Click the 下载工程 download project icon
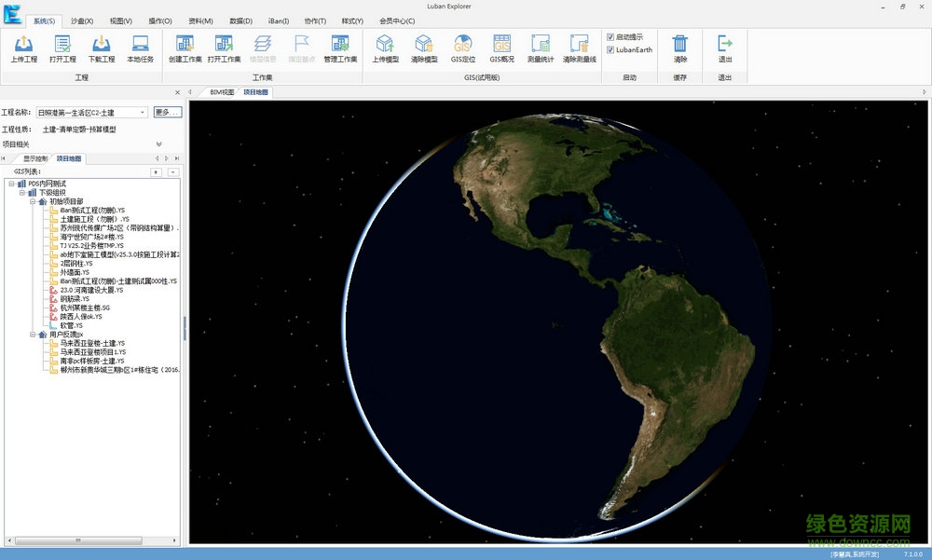This screenshot has width=932, height=560. coord(102,46)
